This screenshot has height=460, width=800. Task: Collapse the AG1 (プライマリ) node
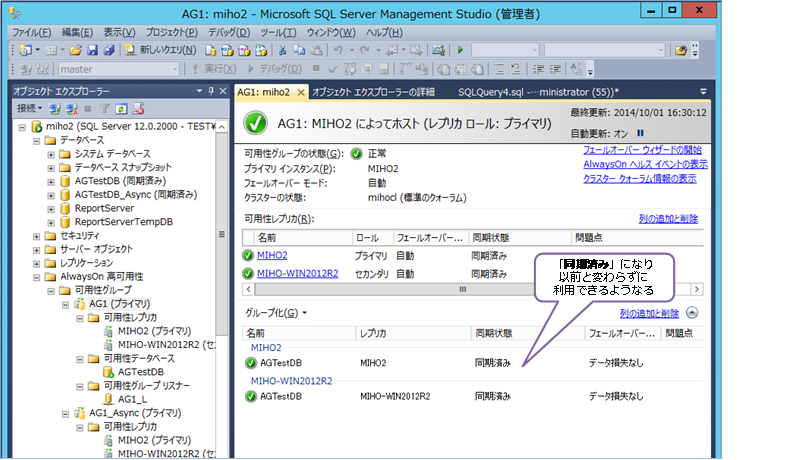click(65, 304)
